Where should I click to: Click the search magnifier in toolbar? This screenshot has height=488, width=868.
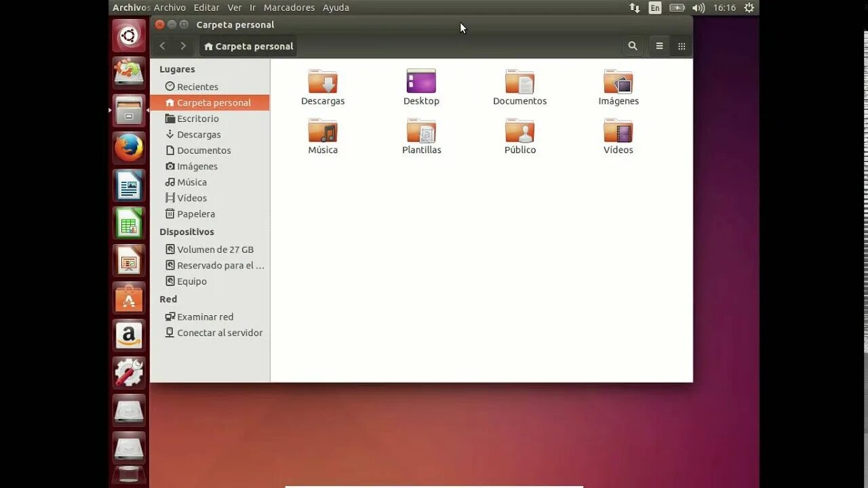tap(633, 46)
